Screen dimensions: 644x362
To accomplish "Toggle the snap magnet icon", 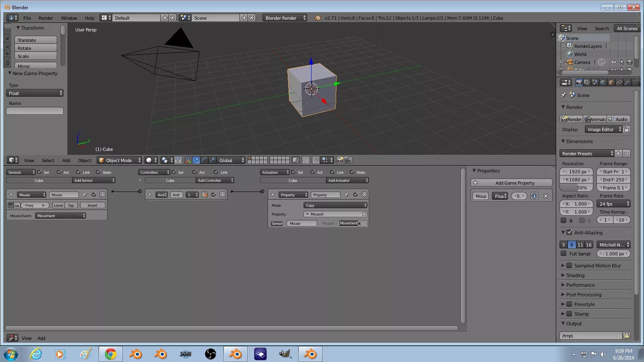I will (x=316, y=160).
